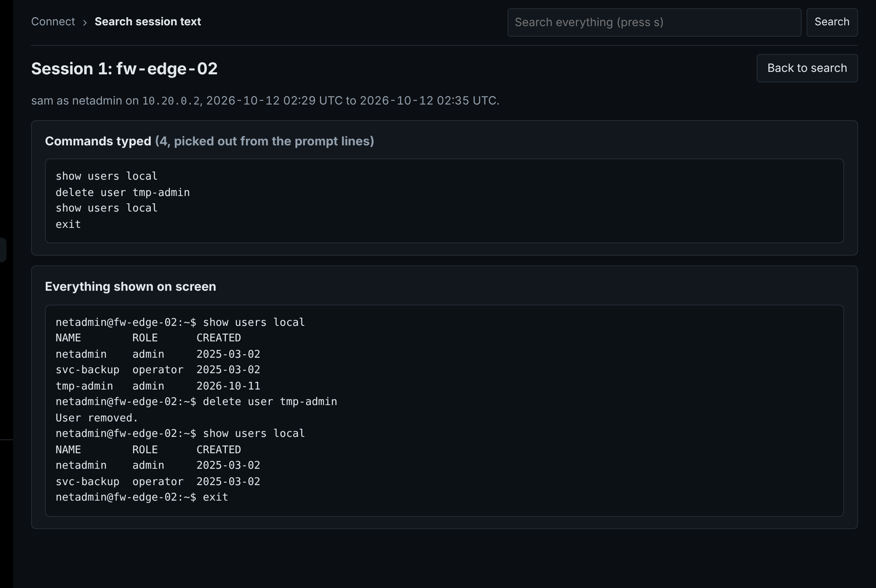This screenshot has height=588, width=876.
Task: Open the Connect breadcrumb link
Action: (x=53, y=22)
